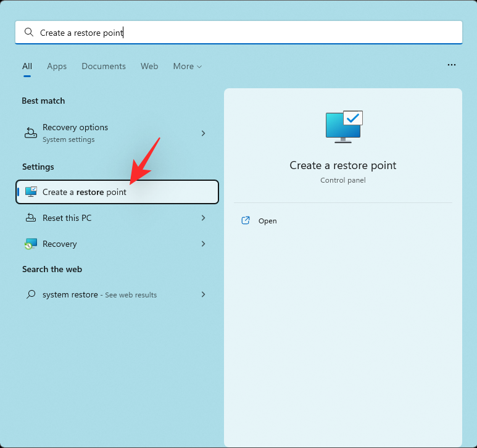Click the external-link icon beside Open
Viewport: 477px width, 448px height.
point(246,221)
